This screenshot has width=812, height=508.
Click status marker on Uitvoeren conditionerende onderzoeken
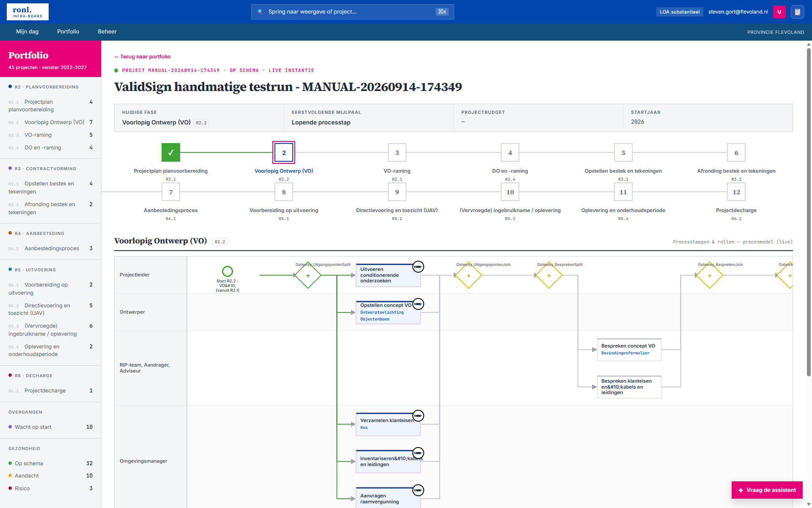coord(418,267)
